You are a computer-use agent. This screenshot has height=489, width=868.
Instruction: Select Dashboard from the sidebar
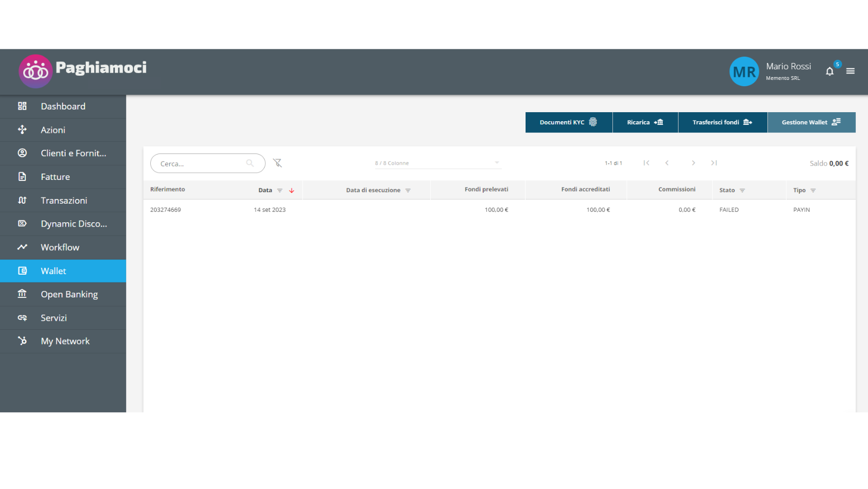click(x=63, y=106)
